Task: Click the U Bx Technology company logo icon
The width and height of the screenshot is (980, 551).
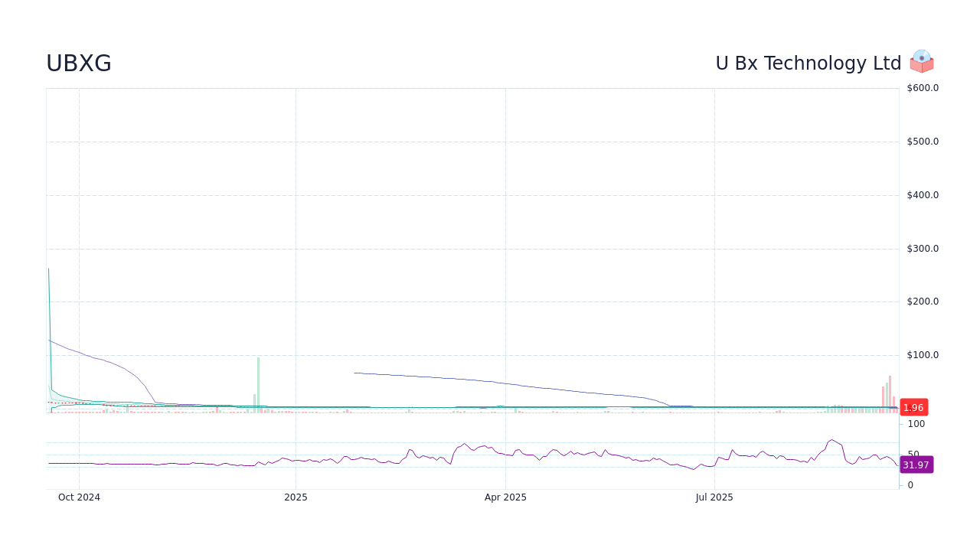Action: (x=921, y=61)
